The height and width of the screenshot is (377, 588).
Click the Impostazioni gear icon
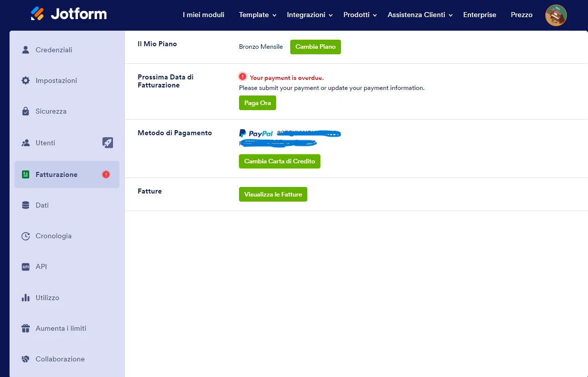pos(25,80)
